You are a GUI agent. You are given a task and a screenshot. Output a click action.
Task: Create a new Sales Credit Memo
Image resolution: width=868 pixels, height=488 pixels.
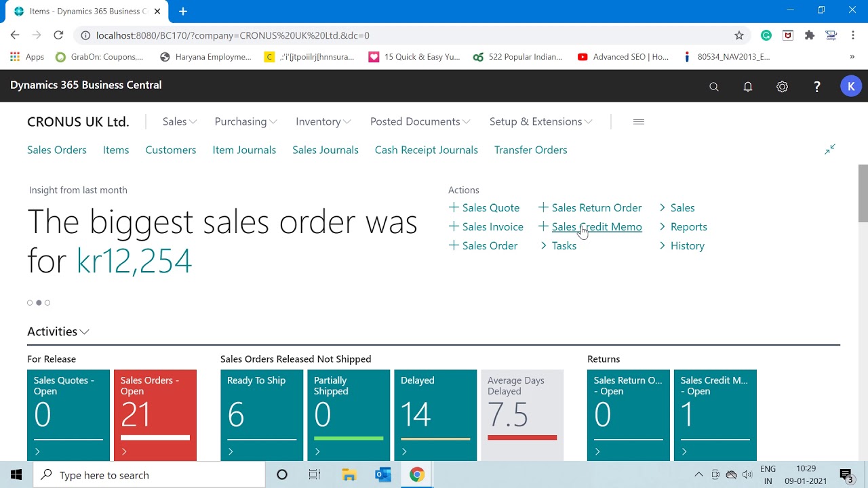click(590, 226)
